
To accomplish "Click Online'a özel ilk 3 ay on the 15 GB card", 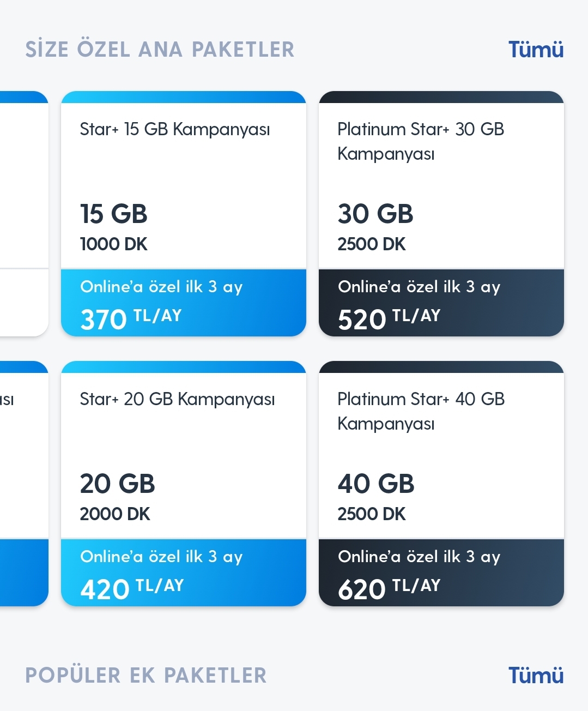I will tap(161, 286).
